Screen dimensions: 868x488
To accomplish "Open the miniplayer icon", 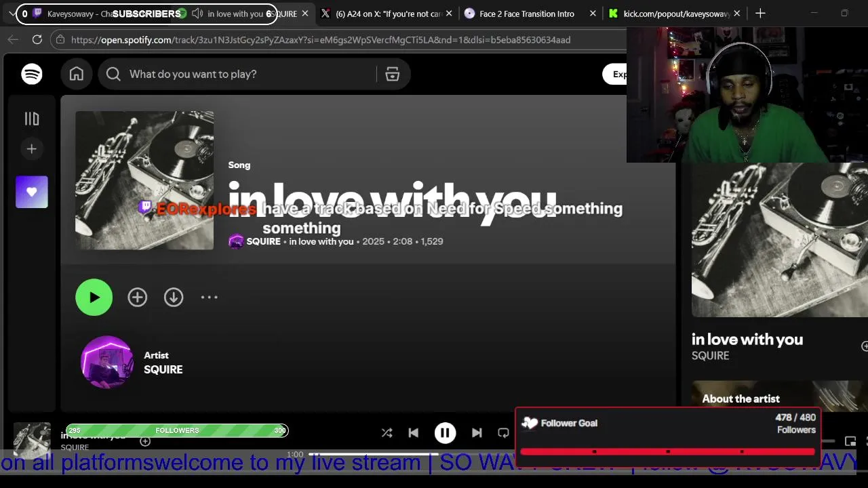I will pyautogui.click(x=850, y=441).
